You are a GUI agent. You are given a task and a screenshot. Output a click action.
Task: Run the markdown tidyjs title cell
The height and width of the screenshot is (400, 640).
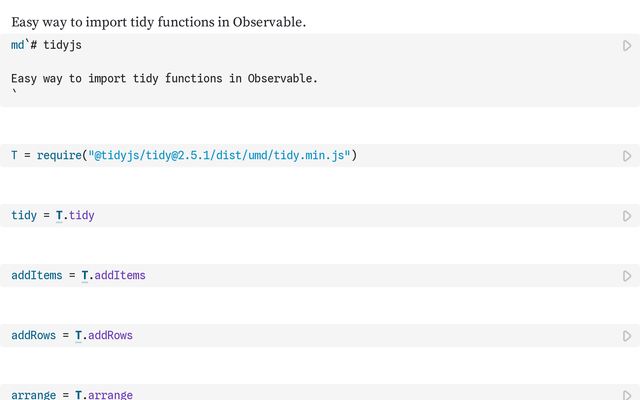pyautogui.click(x=627, y=46)
